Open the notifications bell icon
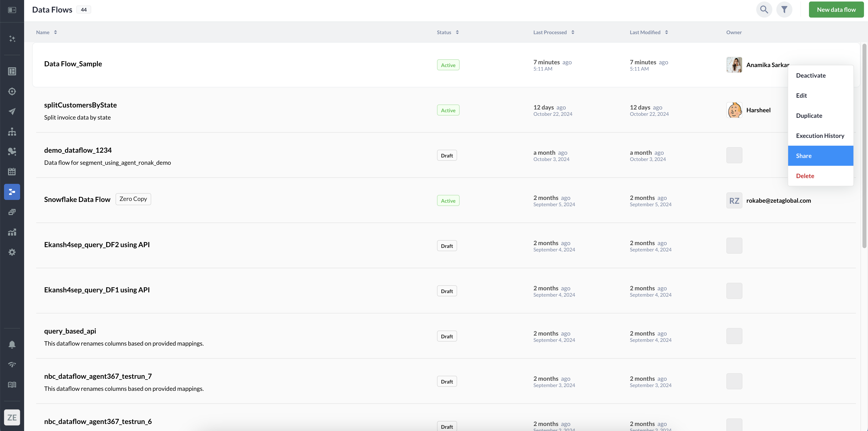868x431 pixels. pyautogui.click(x=12, y=344)
